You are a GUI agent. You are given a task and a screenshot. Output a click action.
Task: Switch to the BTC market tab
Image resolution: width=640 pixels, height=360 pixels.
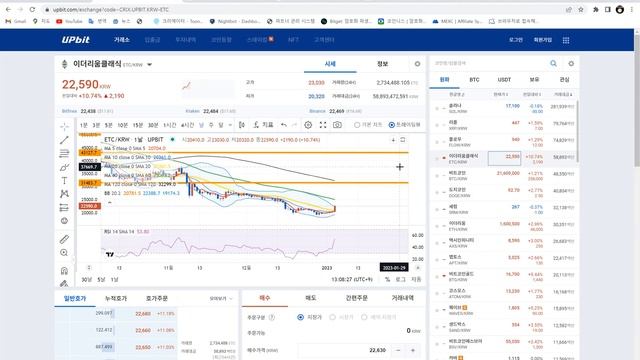coord(474,80)
